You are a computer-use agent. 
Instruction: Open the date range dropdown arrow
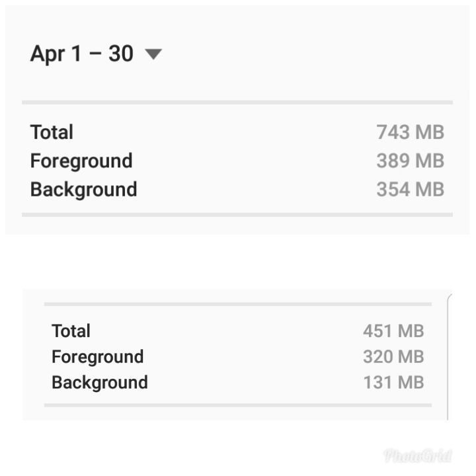[153, 54]
